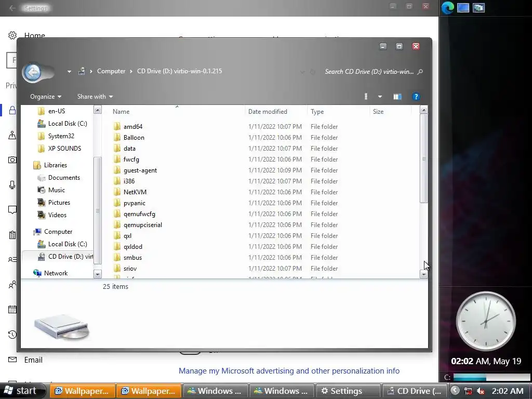Open Documents library icon
The width and height of the screenshot is (532, 399).
42,178
